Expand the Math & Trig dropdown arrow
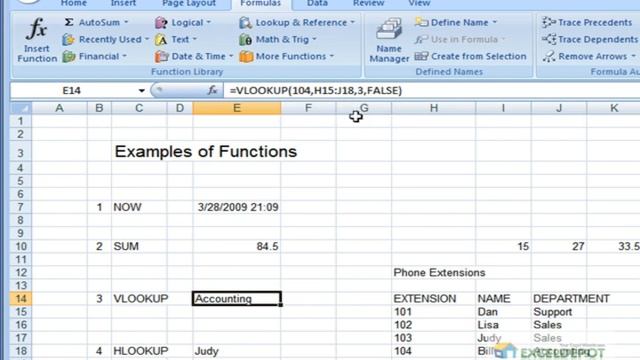This screenshot has height=360, width=640. click(314, 40)
